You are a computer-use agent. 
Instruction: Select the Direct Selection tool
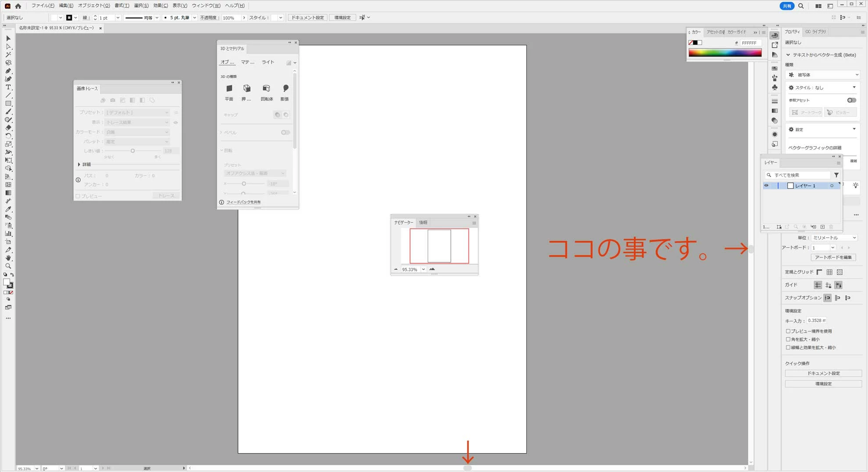click(x=8, y=46)
